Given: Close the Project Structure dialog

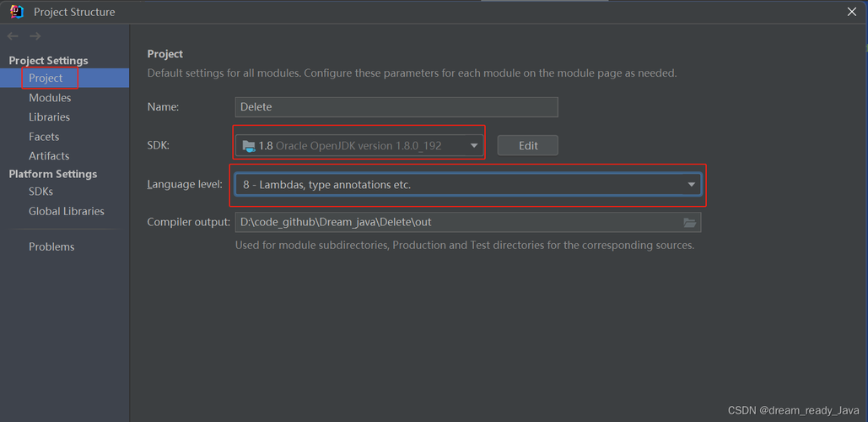Looking at the screenshot, I should (x=852, y=12).
